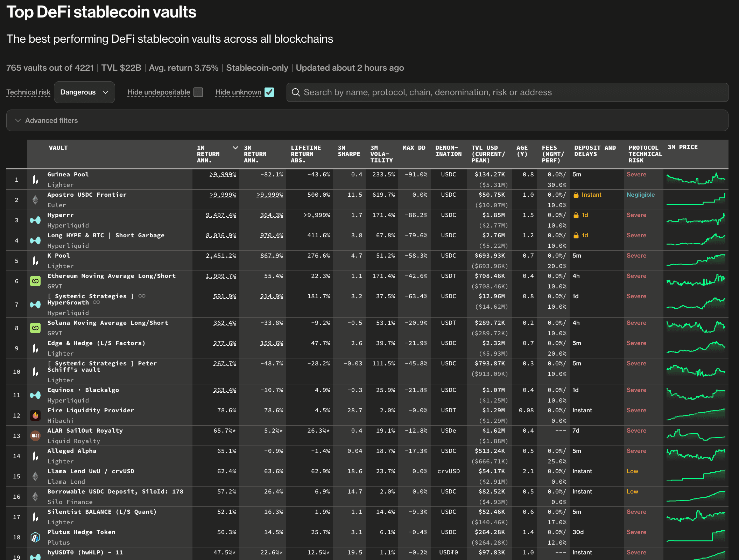Click the Hyperliquid icon for Equinox Blackalgo
The image size is (739, 560).
(x=35, y=395)
